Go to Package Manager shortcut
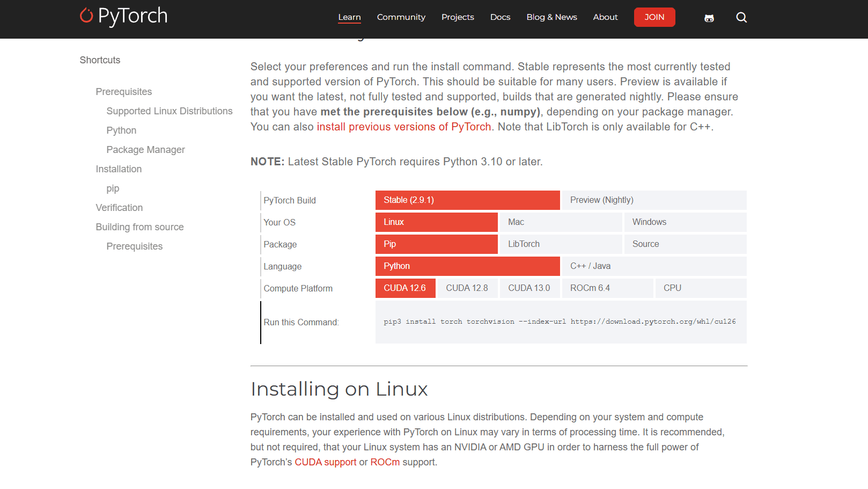Screen dimensions: 868x489 point(146,150)
